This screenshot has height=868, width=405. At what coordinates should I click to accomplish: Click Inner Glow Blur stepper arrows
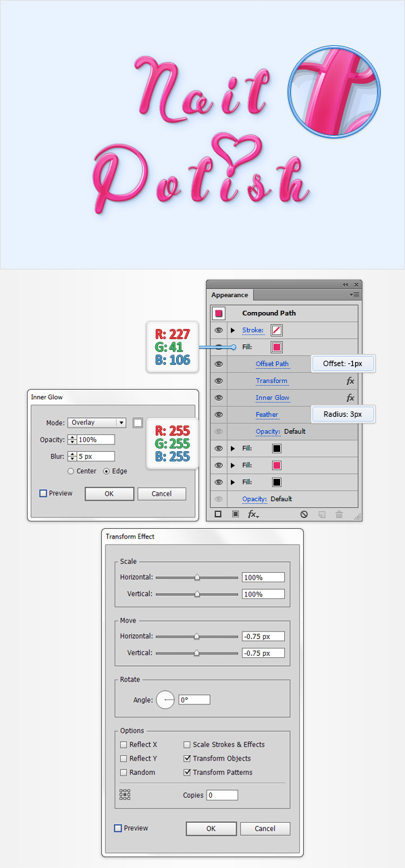point(72,457)
